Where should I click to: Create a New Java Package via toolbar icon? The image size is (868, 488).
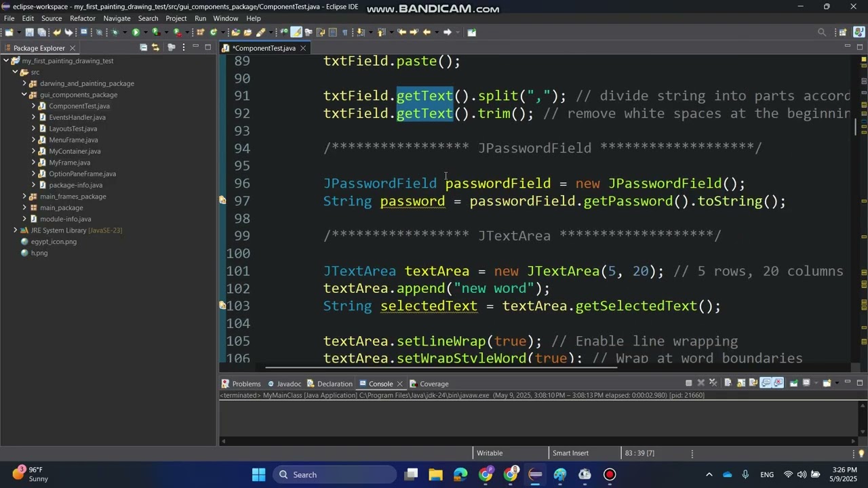[200, 32]
